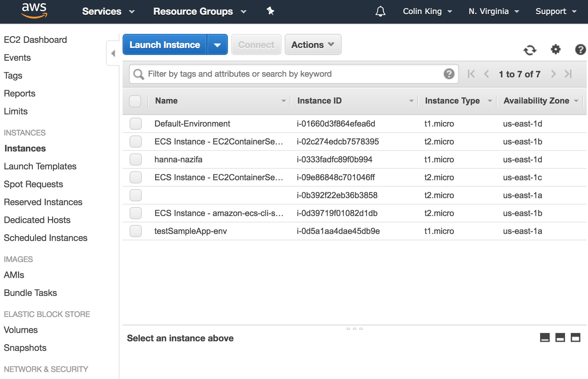Go to previous page of results
The image size is (588, 379).
pyautogui.click(x=486, y=74)
